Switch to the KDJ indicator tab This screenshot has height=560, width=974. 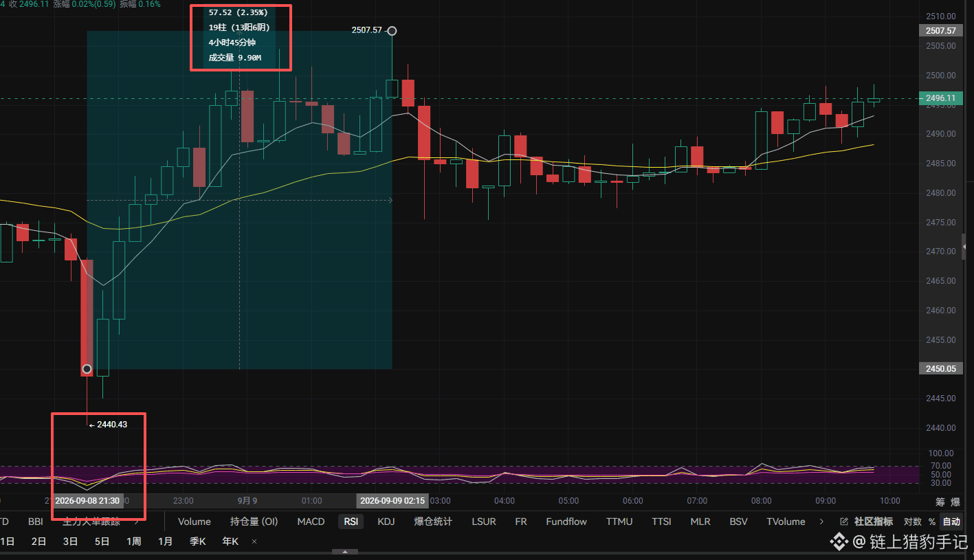388,522
